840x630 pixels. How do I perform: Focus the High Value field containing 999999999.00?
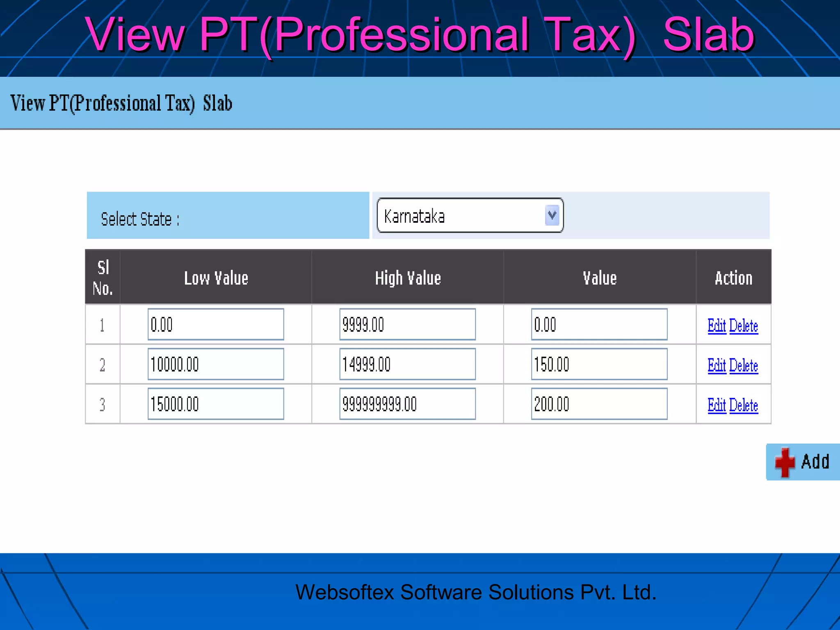tap(407, 404)
